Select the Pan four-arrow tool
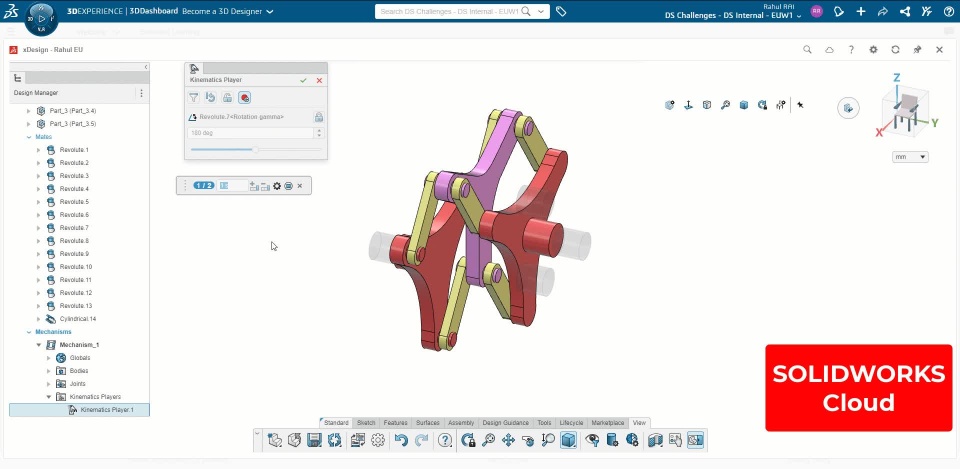Image resolution: width=960 pixels, height=469 pixels. [x=508, y=440]
